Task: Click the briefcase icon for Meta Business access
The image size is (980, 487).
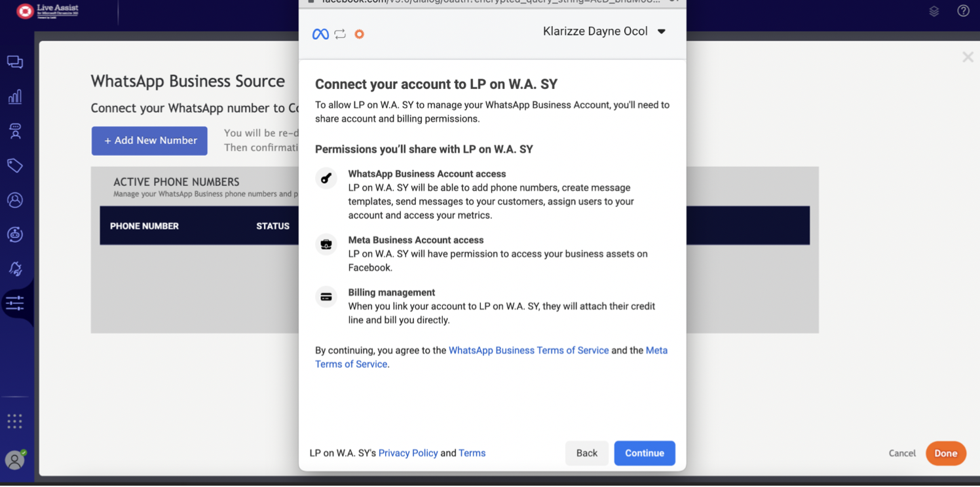Action: tap(326, 244)
